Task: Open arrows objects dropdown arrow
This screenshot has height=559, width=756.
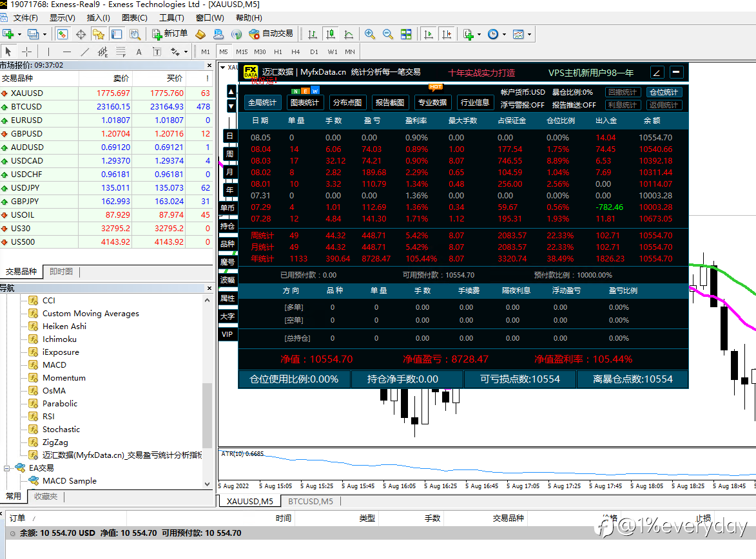Action: click(186, 52)
